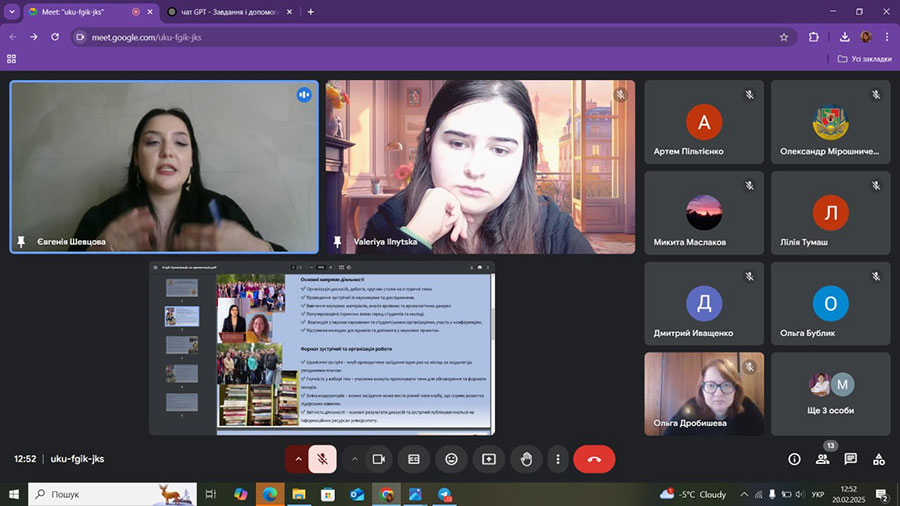The image size is (900, 506).
Task: Expand the audio settings arrow beside microphone
Action: point(297,459)
